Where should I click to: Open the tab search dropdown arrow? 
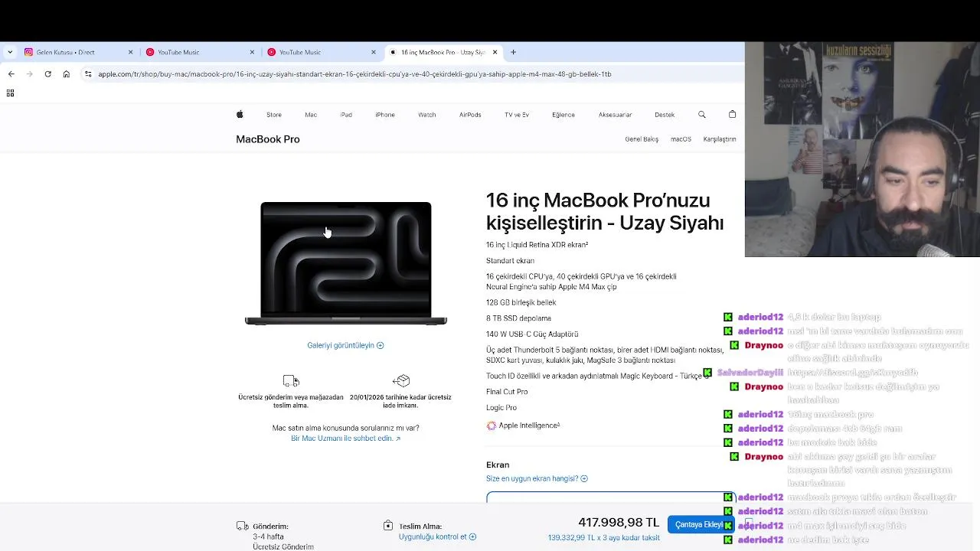[x=10, y=52]
